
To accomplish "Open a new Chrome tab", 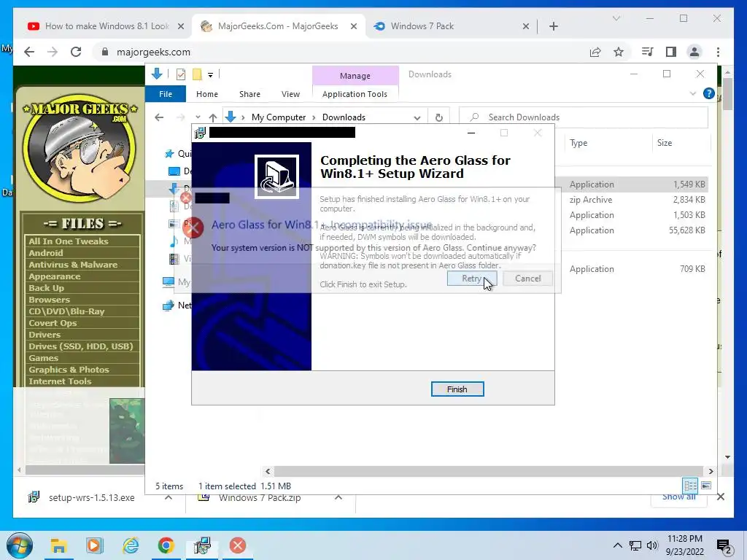I will click(553, 26).
